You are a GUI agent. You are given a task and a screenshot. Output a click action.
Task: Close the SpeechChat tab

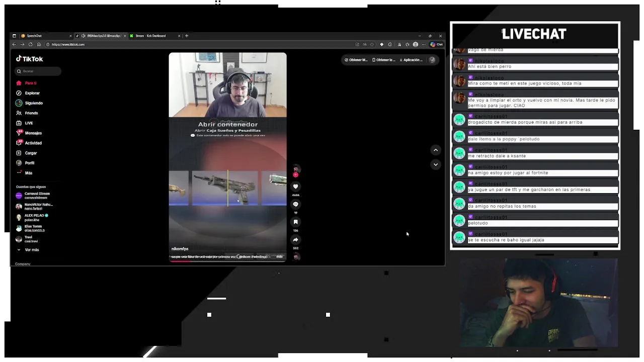point(70,36)
